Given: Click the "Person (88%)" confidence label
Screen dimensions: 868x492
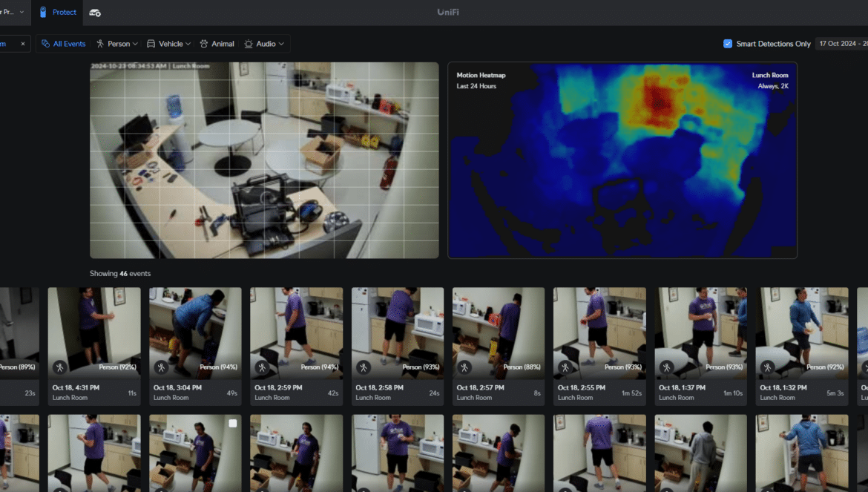Looking at the screenshot, I should (x=521, y=367).
